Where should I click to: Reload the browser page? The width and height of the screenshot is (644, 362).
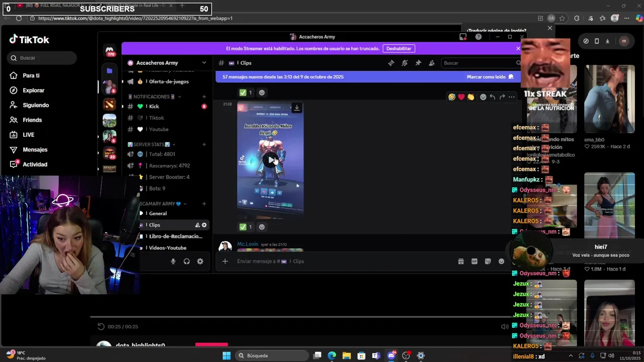pyautogui.click(x=19, y=18)
